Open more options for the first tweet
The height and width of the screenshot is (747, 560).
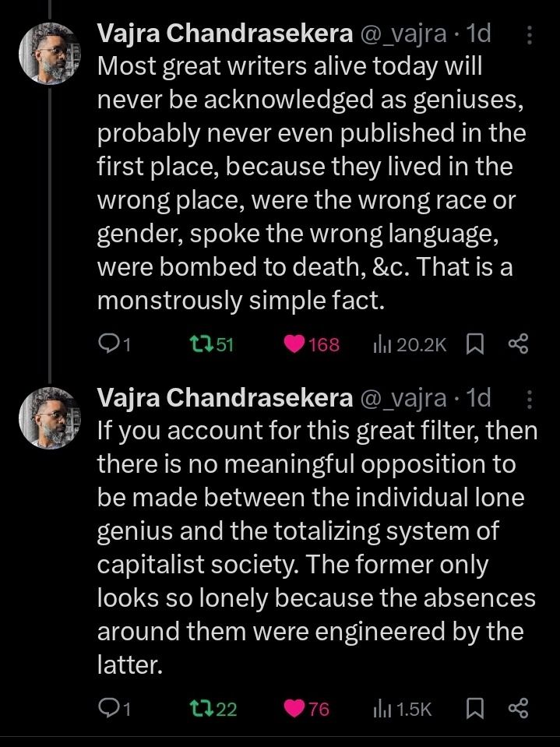coord(530,36)
